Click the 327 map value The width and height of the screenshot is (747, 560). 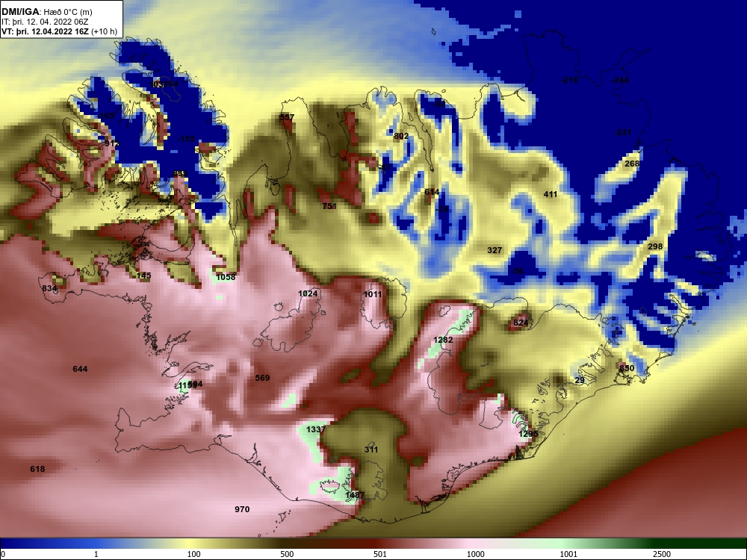495,250
